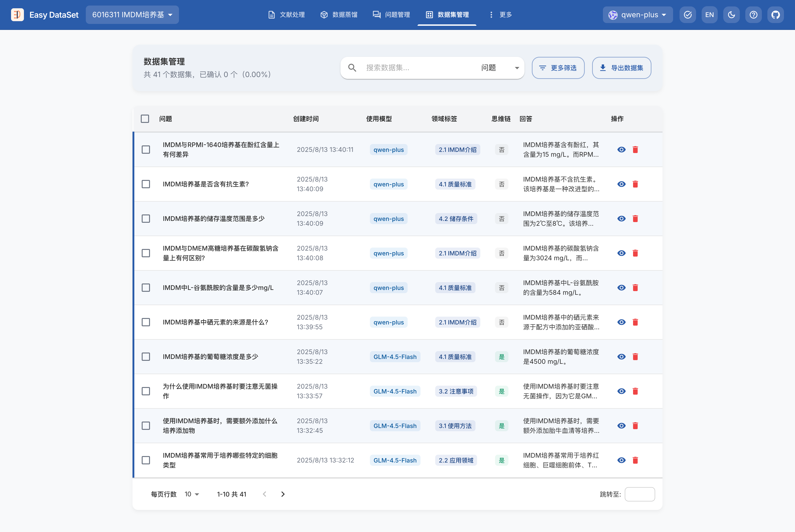View details of 无菌操作 row

pos(621,391)
